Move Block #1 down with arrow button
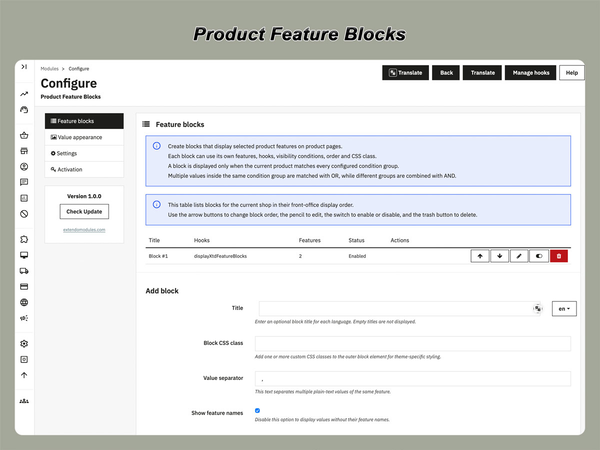This screenshot has width=600, height=450. point(499,256)
